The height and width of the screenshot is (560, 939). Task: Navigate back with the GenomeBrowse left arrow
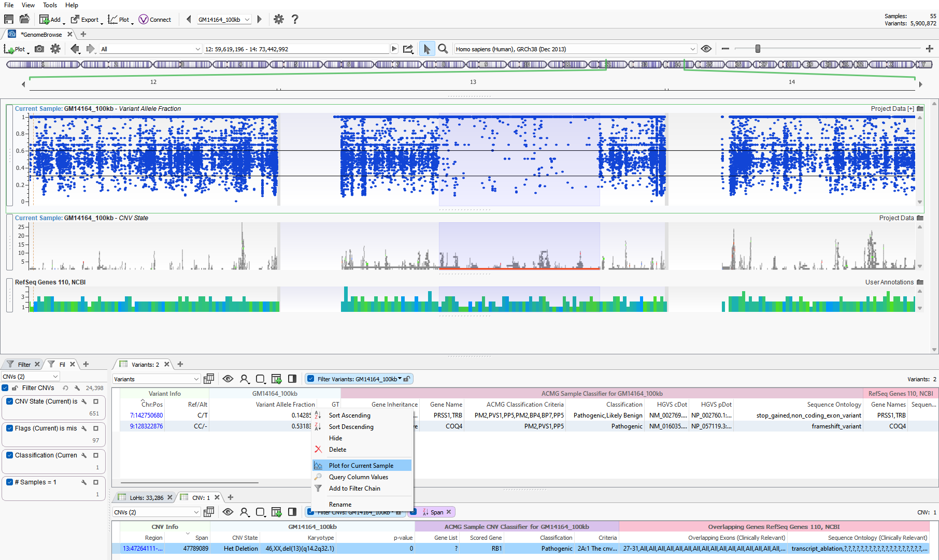[x=75, y=49]
